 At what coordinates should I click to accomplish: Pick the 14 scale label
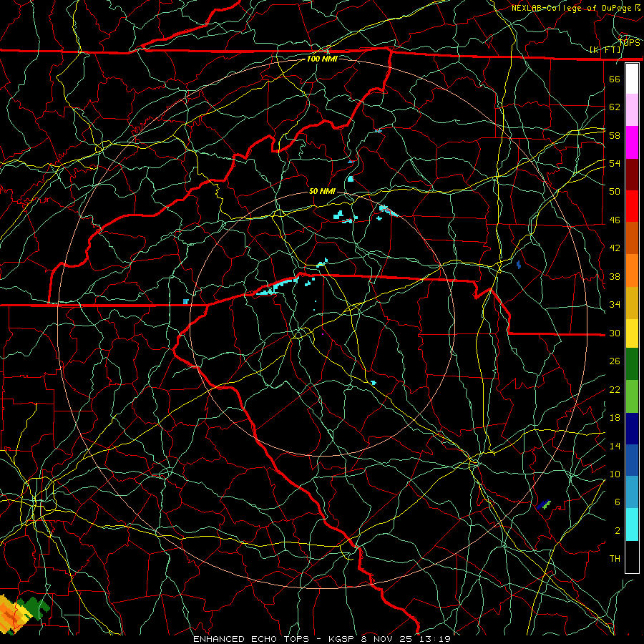[x=615, y=446]
